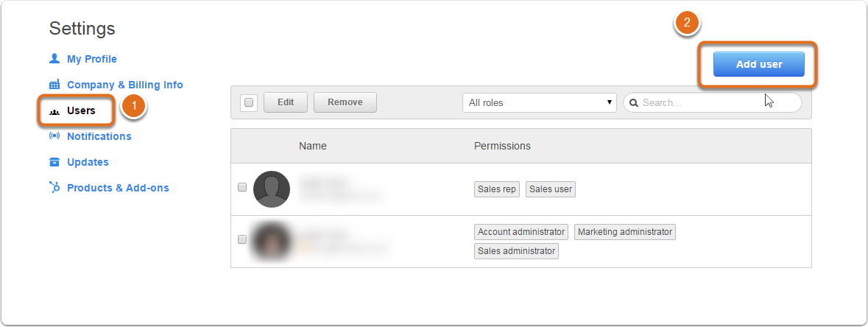Click the Users group icon
This screenshot has width=868, height=327.
click(54, 111)
